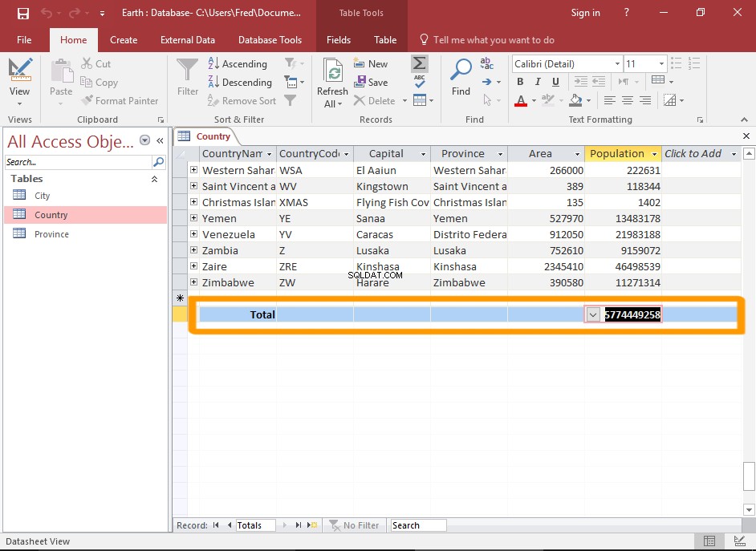The image size is (756, 551).
Task: Click No Filter indicator
Action: (x=355, y=525)
